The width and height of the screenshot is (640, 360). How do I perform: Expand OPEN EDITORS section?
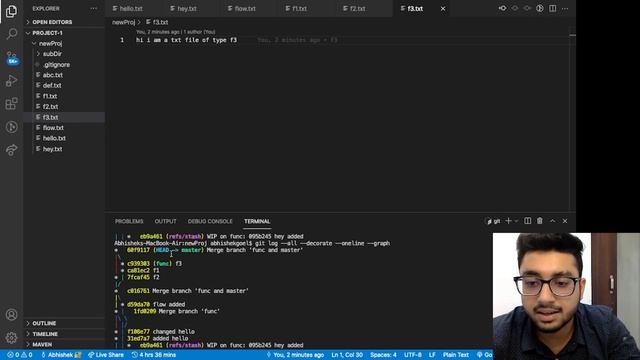click(64, 22)
